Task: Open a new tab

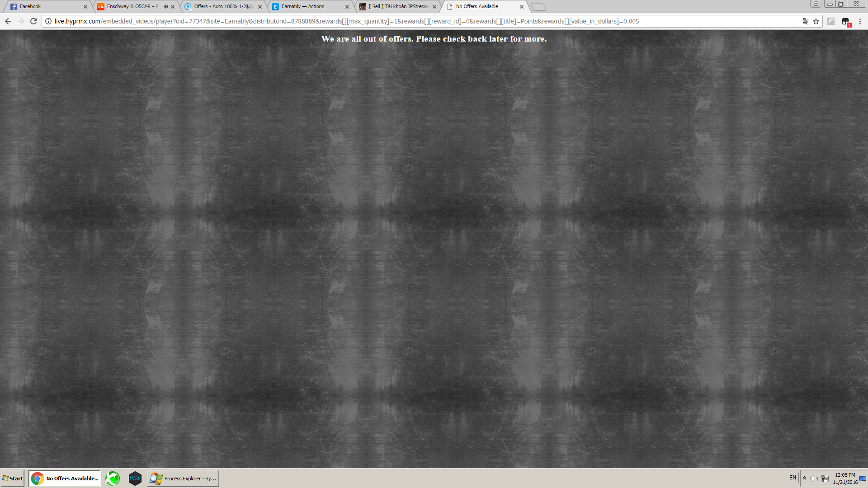Action: tap(538, 7)
